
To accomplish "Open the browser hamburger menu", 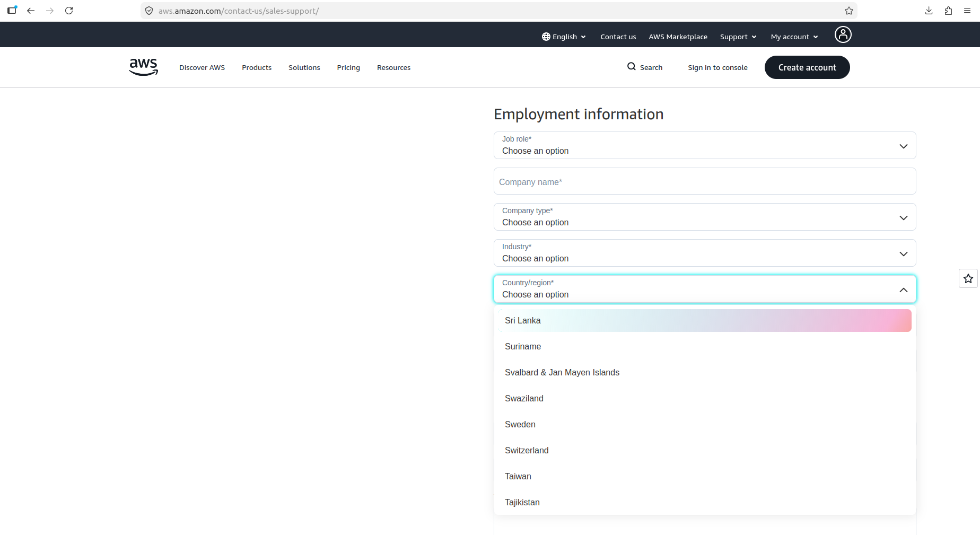I will tap(967, 11).
